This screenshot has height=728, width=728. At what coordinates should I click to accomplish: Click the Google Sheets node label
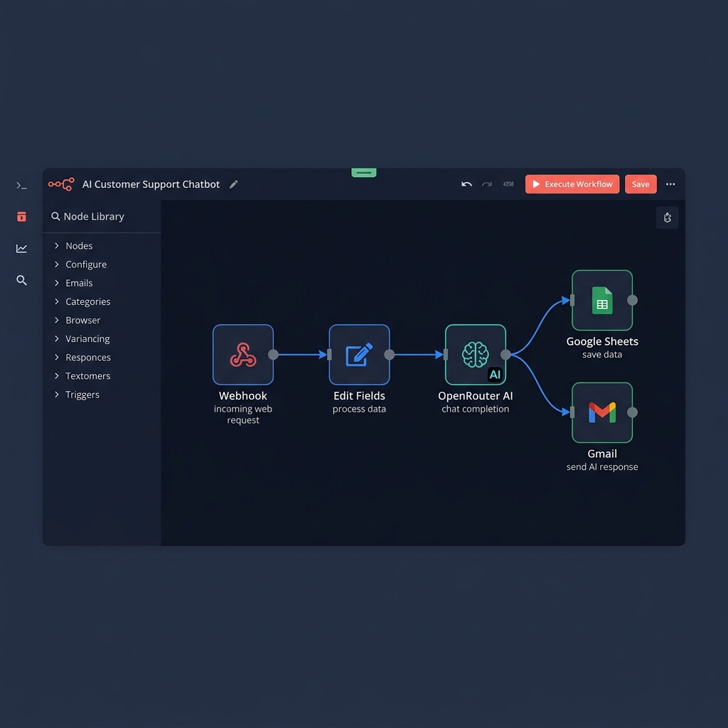coord(602,342)
